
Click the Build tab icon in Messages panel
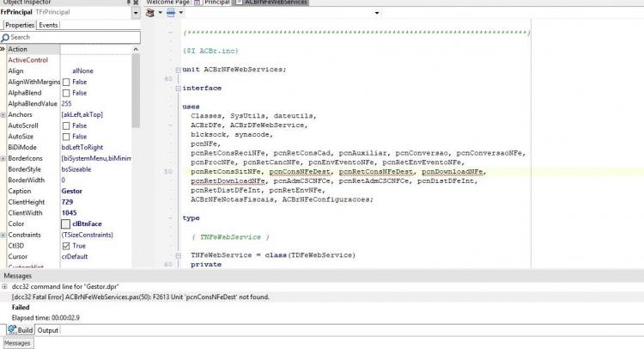pyautogui.click(x=12, y=329)
